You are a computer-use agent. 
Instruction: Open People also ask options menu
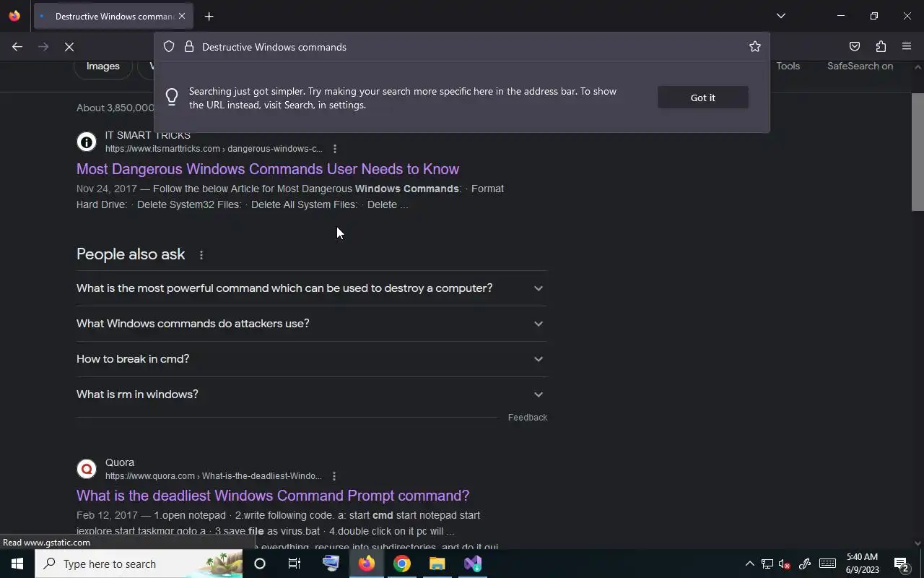(201, 255)
